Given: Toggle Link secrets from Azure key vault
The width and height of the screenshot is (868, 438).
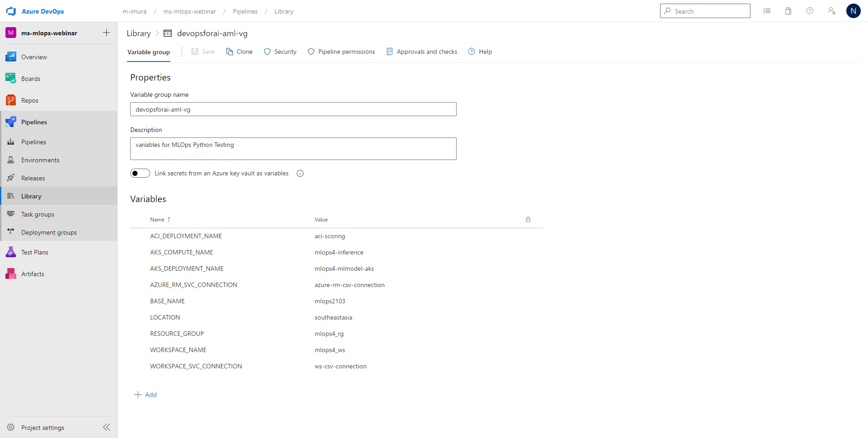Looking at the screenshot, I should [x=140, y=174].
